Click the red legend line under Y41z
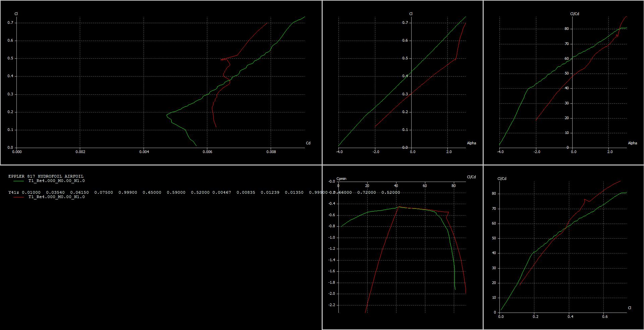 18,197
